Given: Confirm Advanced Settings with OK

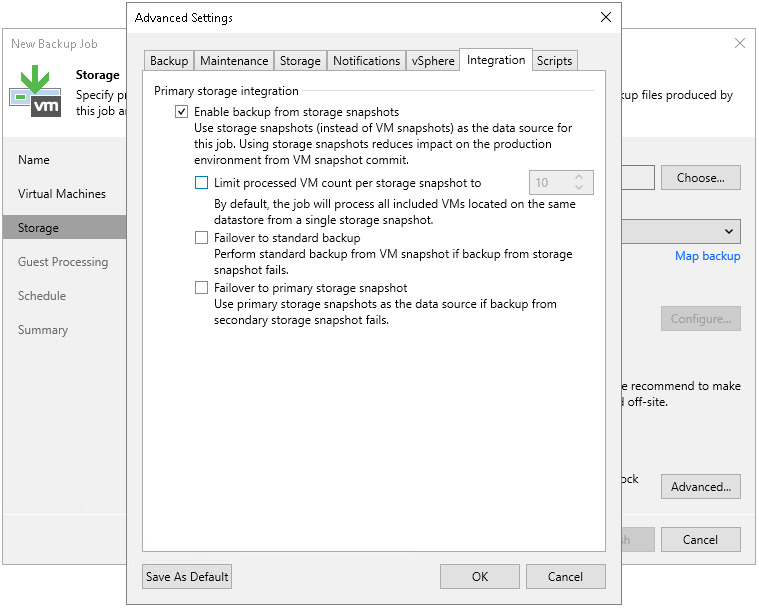Looking at the screenshot, I should 480,577.
